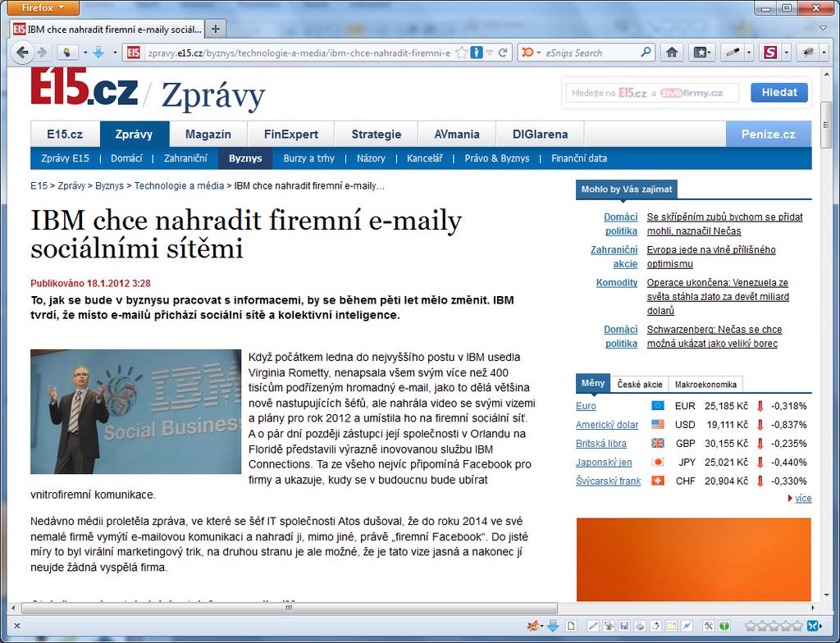The width and height of the screenshot is (840, 643).
Task: Rate the page with the fifth star
Action: pos(797,625)
